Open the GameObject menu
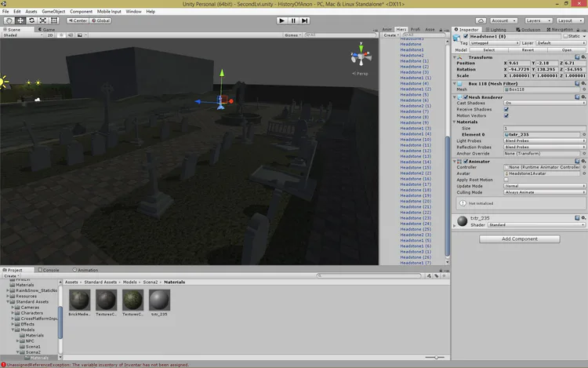588x368 pixels. [x=53, y=12]
